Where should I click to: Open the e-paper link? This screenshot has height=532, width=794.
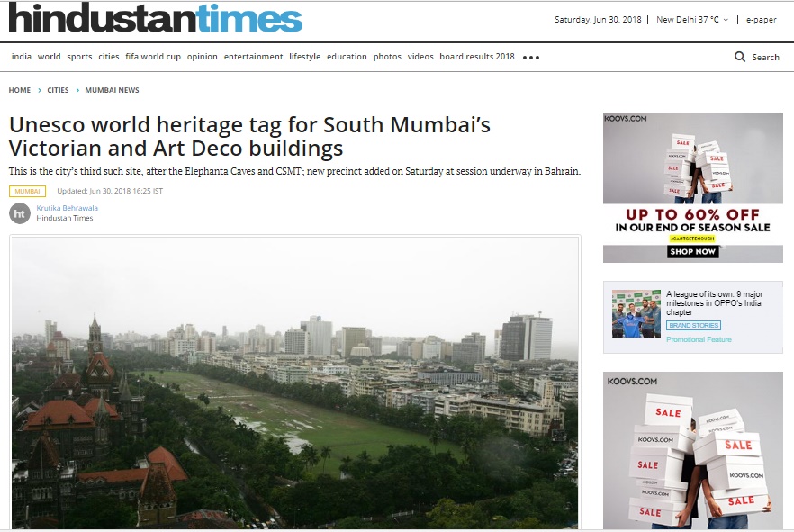click(x=761, y=20)
